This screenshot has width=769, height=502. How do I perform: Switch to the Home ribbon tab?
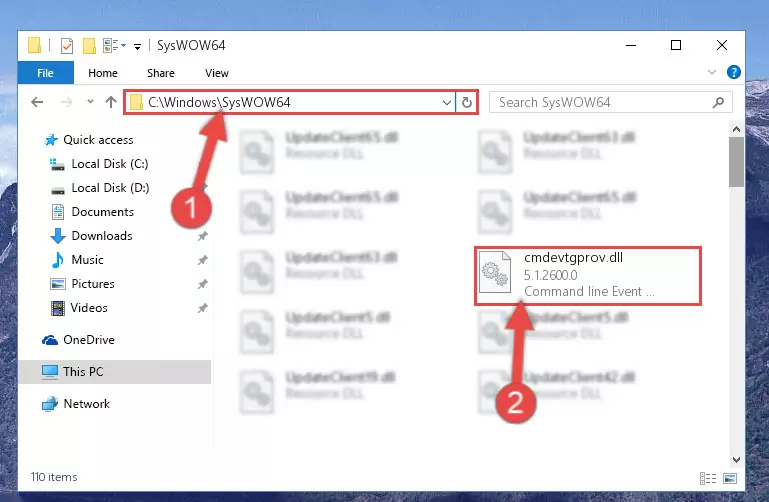pos(103,73)
